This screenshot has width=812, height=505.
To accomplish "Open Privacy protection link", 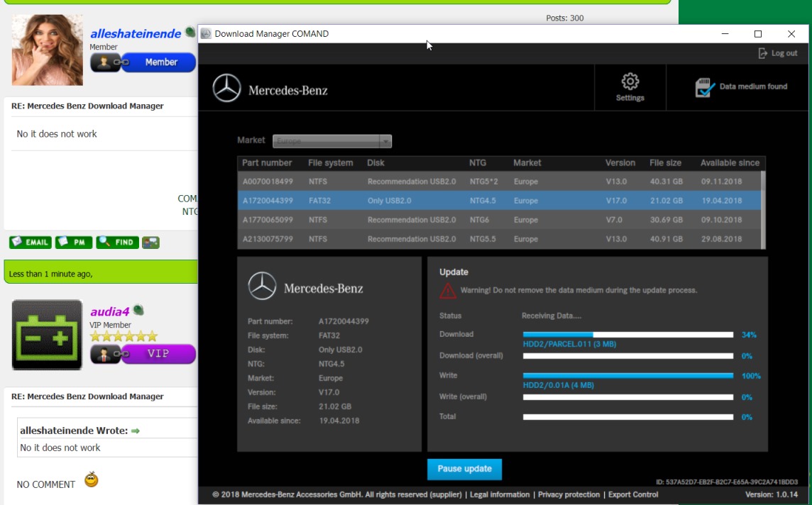I will 569,494.
